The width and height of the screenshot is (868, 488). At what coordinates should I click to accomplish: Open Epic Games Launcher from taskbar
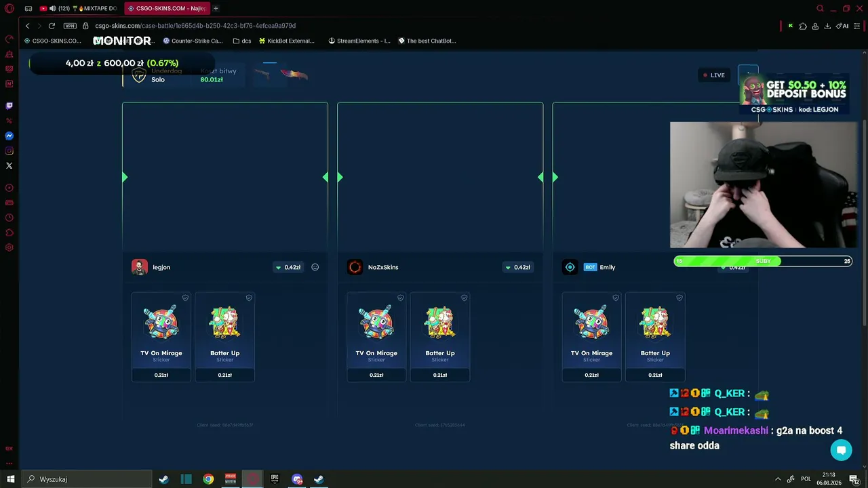click(275, 479)
